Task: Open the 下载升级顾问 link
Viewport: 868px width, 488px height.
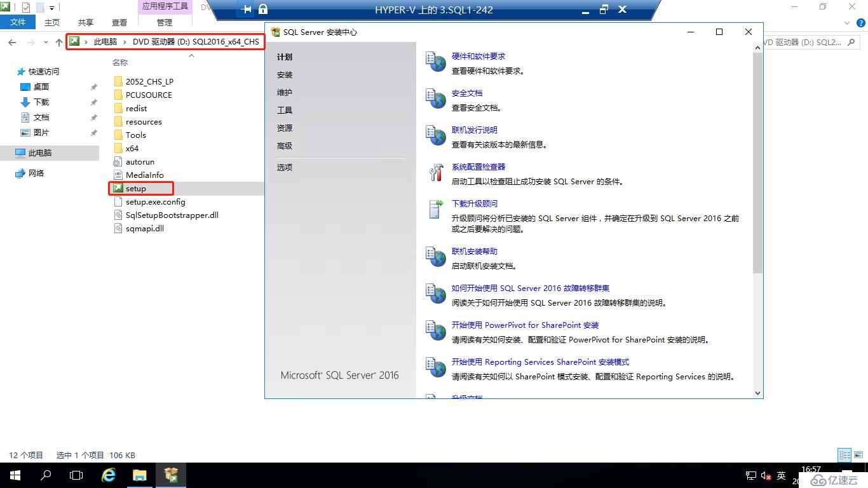Action: (475, 204)
